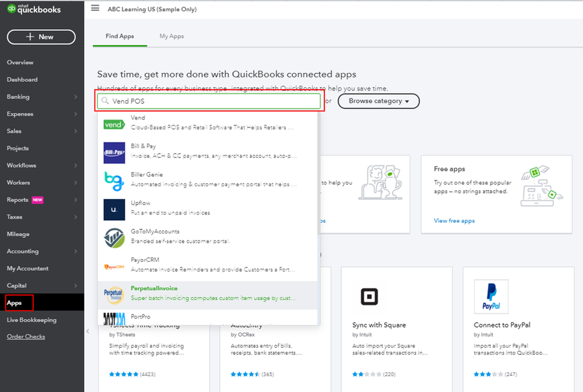Click the hamburger menu icon
Image resolution: width=583 pixels, height=392 pixels.
[95, 8]
